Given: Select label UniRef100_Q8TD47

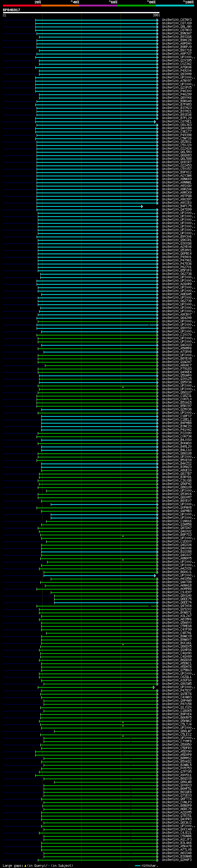Looking at the screenshot, I should point(177,528).
